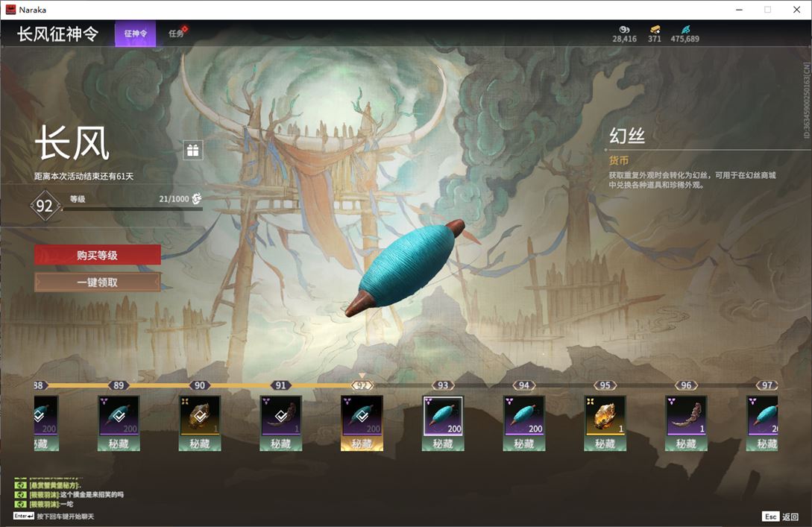Select the level 96 claw reward thumbnail
Screen dimensions: 812x527
click(686, 416)
